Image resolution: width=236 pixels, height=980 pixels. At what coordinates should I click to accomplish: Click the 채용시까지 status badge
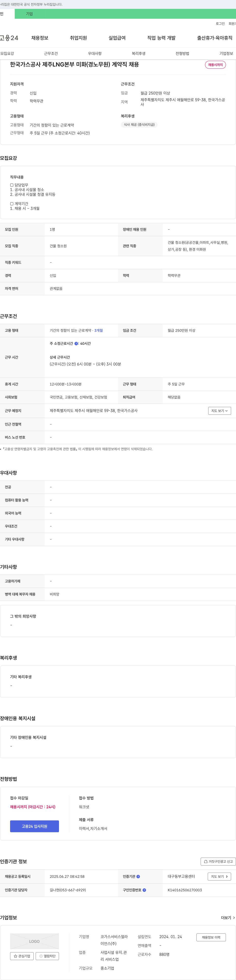216,65
